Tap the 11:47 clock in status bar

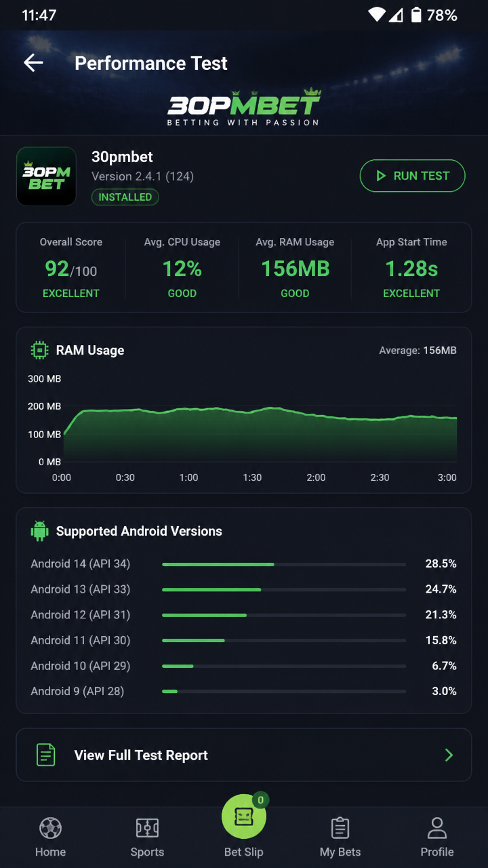(39, 15)
